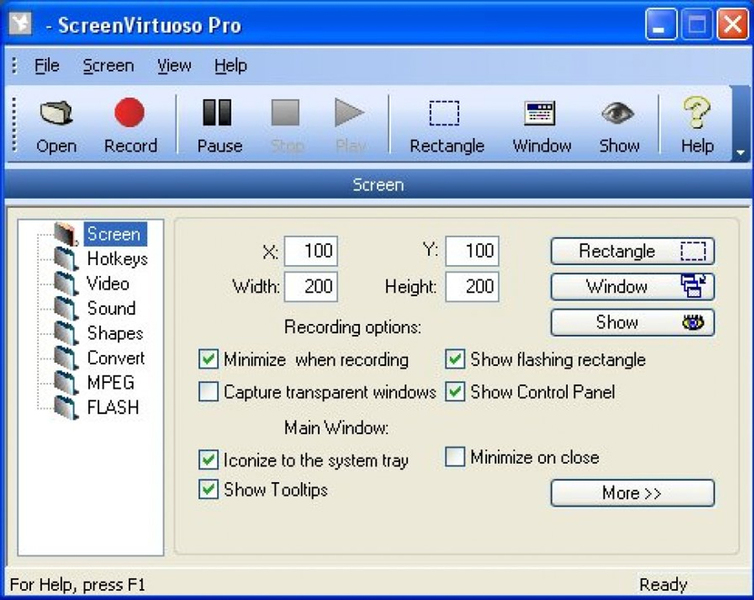
Task: Click the toolbar drag handle
Action: 14,125
